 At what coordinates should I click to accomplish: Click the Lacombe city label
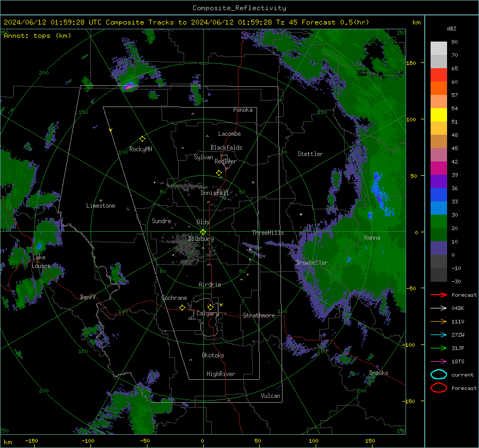pyautogui.click(x=229, y=134)
